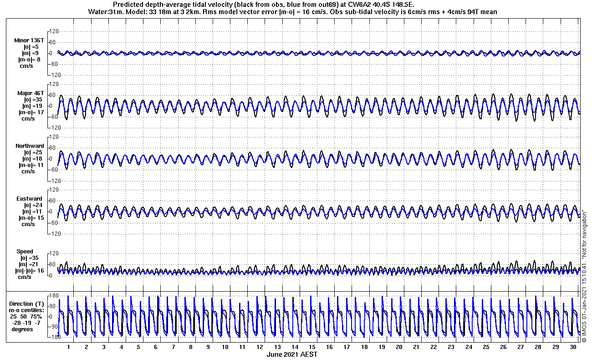Select day "20" on the date axis
The image size is (592, 364).
399,347
